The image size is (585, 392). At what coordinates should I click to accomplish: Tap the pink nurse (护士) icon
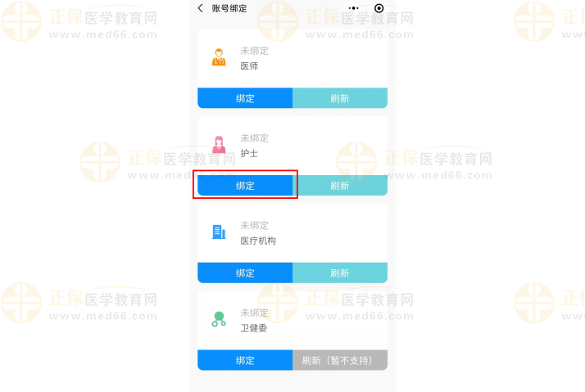pos(219,145)
